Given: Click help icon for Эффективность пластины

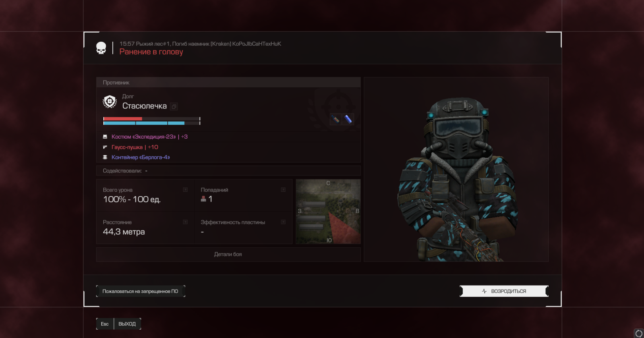Looking at the screenshot, I should click(x=283, y=222).
